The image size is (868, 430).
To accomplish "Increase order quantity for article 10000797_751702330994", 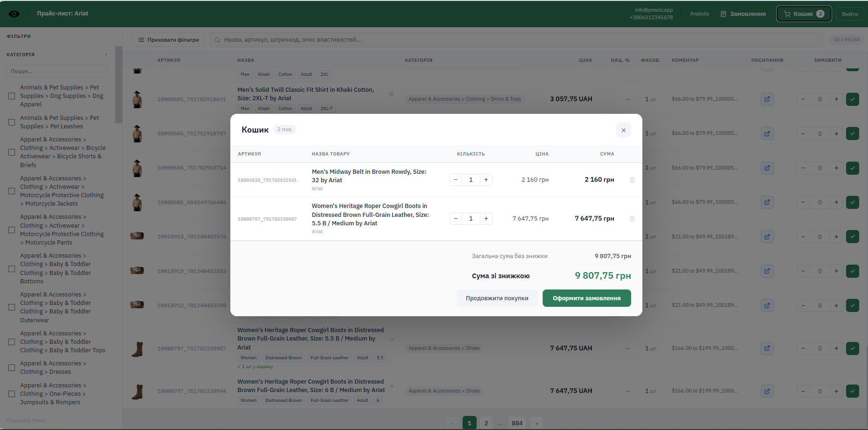I will pyautogui.click(x=836, y=391).
